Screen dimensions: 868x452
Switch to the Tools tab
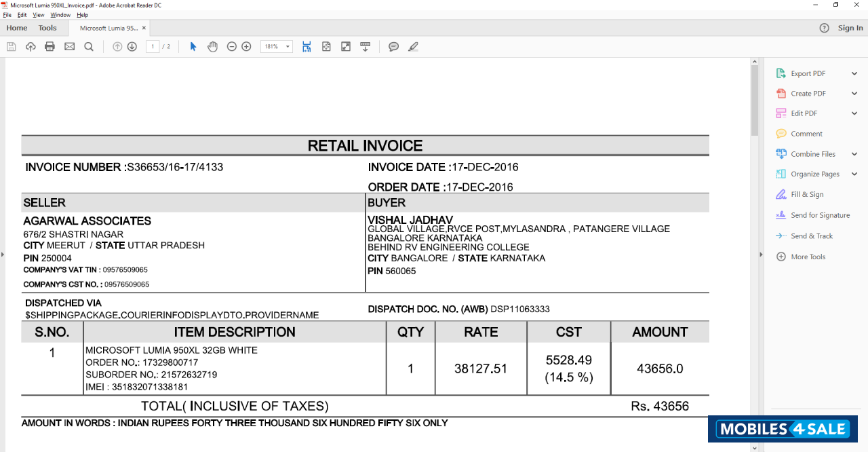pyautogui.click(x=47, y=28)
